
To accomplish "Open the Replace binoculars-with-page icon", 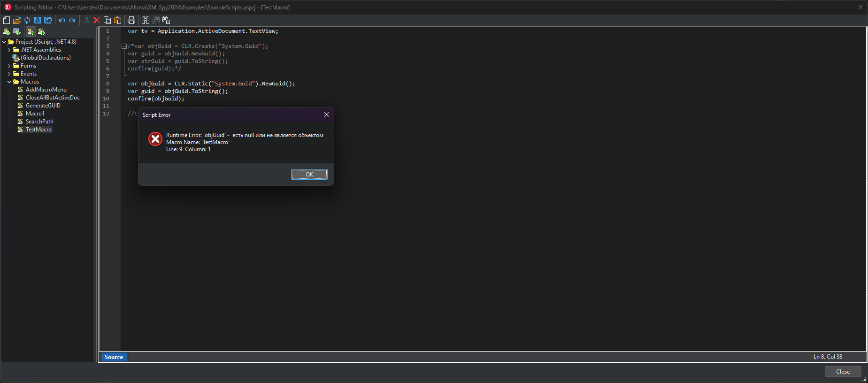I will (166, 20).
